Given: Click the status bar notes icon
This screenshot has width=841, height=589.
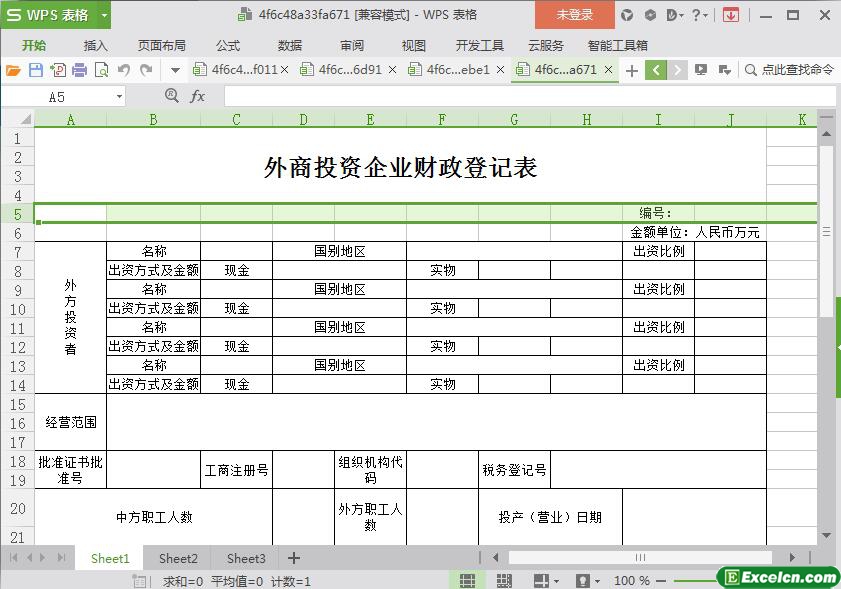Looking at the screenshot, I should [x=139, y=581].
